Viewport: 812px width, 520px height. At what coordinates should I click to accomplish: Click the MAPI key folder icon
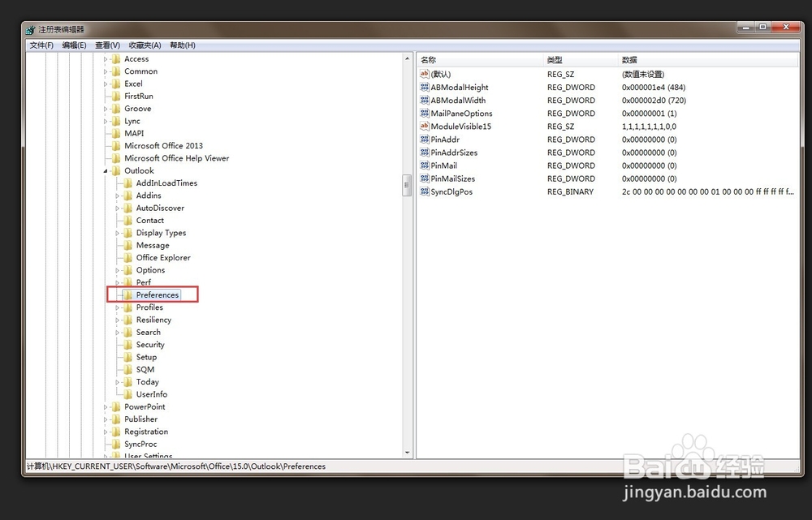(116, 134)
